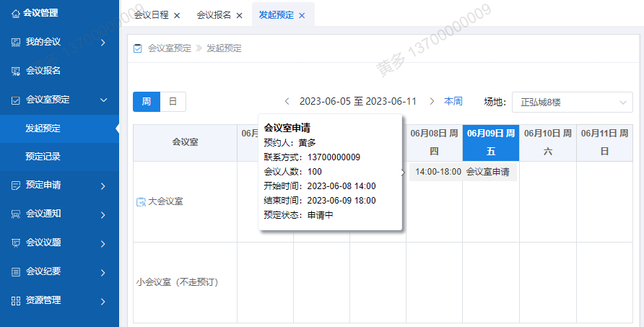Click 结束时间 2023-06-09 18:00 line
The width and height of the screenshot is (644, 327).
tap(320, 201)
